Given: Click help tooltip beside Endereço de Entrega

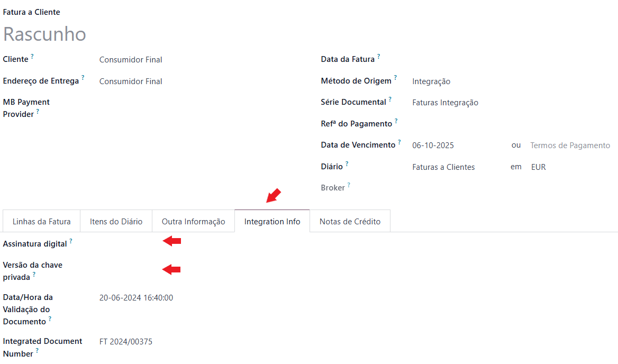Looking at the screenshot, I should 83,78.
